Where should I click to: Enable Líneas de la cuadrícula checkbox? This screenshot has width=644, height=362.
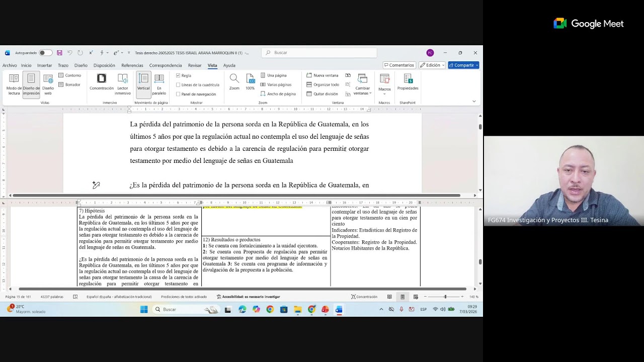tap(178, 84)
